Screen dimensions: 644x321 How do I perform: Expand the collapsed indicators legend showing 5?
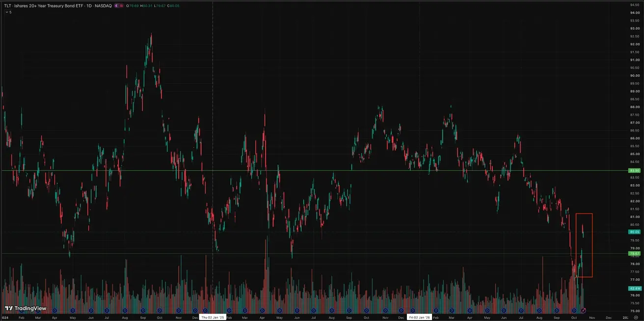coord(8,12)
